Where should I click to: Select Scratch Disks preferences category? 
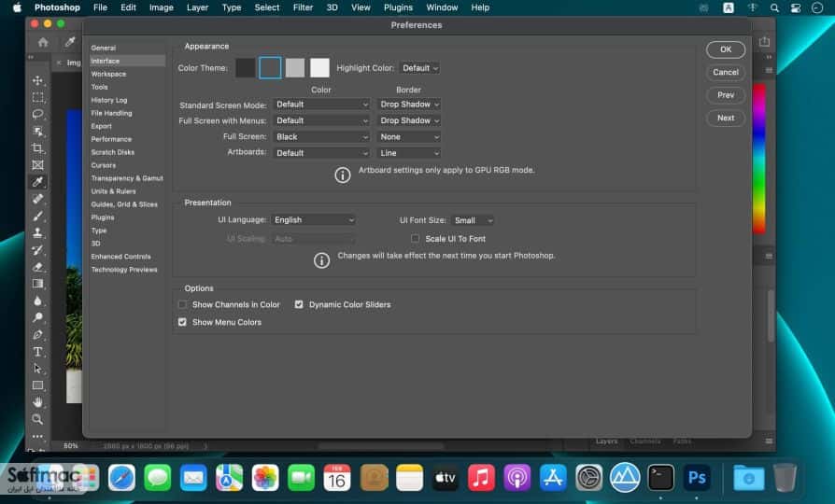coord(113,152)
